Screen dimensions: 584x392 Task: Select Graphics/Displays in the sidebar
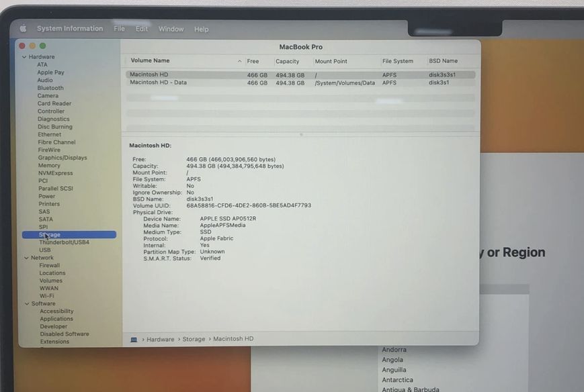point(62,158)
